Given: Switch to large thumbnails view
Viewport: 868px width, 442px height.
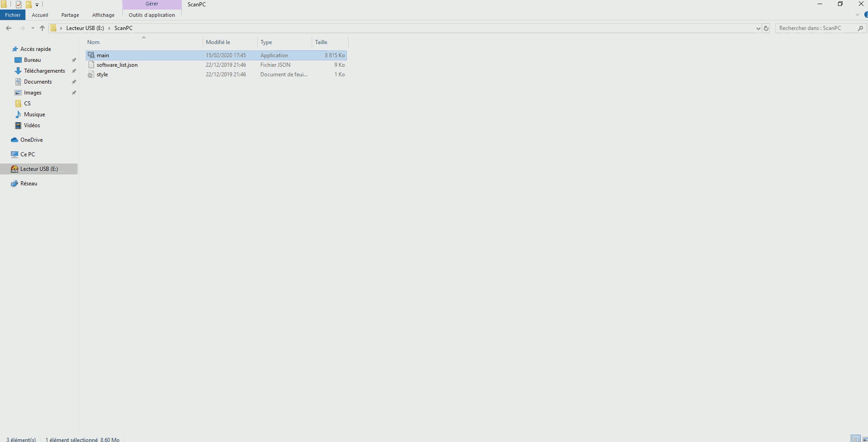Looking at the screenshot, I should 864,439.
